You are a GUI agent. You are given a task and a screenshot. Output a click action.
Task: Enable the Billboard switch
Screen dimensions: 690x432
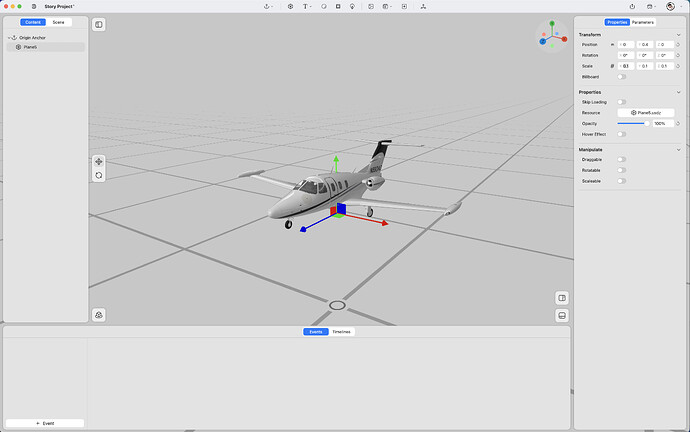click(x=622, y=76)
